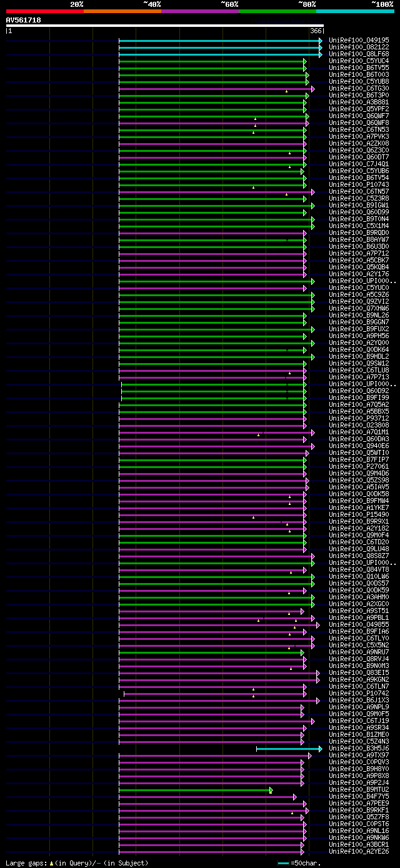Image resolution: width=400 pixels, height=868 pixels.
Task: Click label UniRef100_B9FUX2
Action: (359, 329)
